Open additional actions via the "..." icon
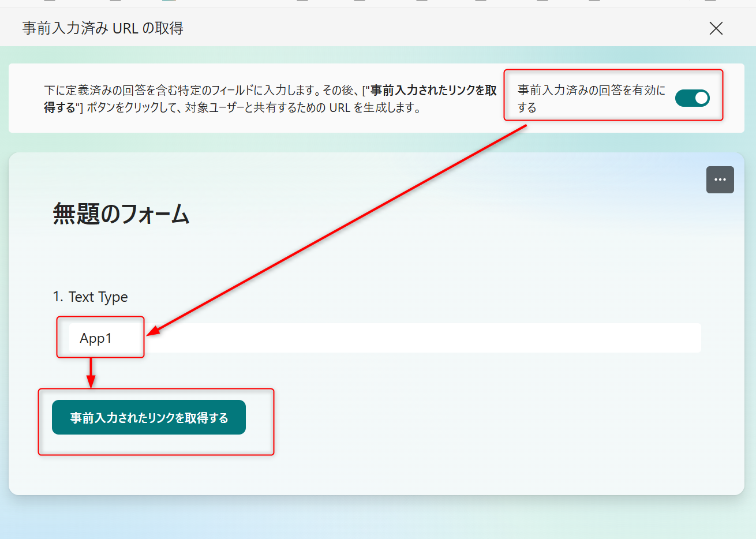Screen dimensions: 756x539 point(720,179)
